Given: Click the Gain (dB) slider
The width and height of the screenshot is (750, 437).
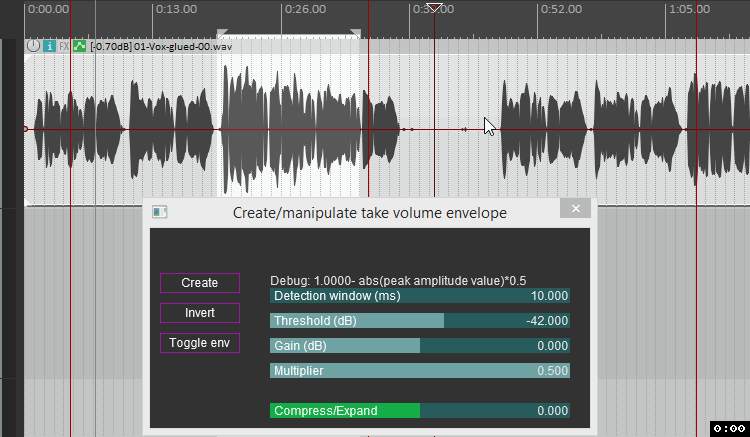Looking at the screenshot, I should 420,346.
